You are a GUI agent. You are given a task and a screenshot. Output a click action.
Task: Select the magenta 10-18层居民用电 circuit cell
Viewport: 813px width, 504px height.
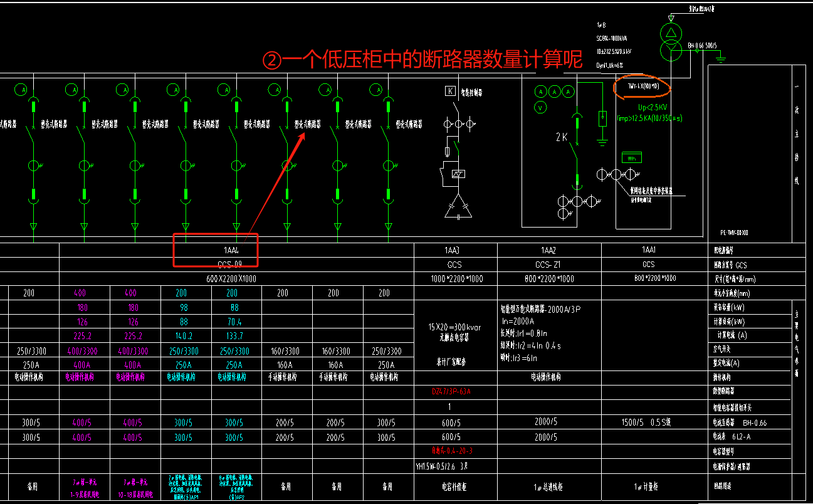[x=135, y=488]
